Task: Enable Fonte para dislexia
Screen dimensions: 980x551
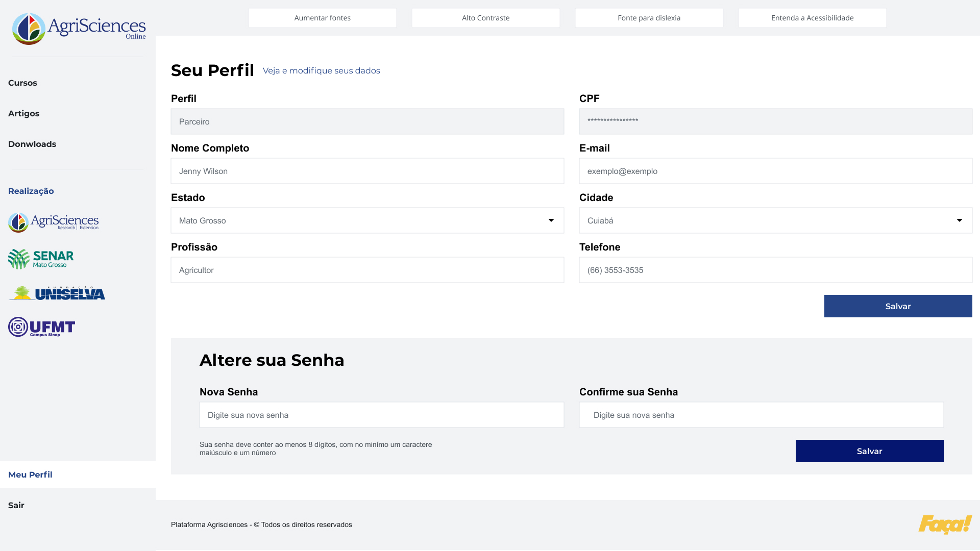Action: click(x=649, y=18)
